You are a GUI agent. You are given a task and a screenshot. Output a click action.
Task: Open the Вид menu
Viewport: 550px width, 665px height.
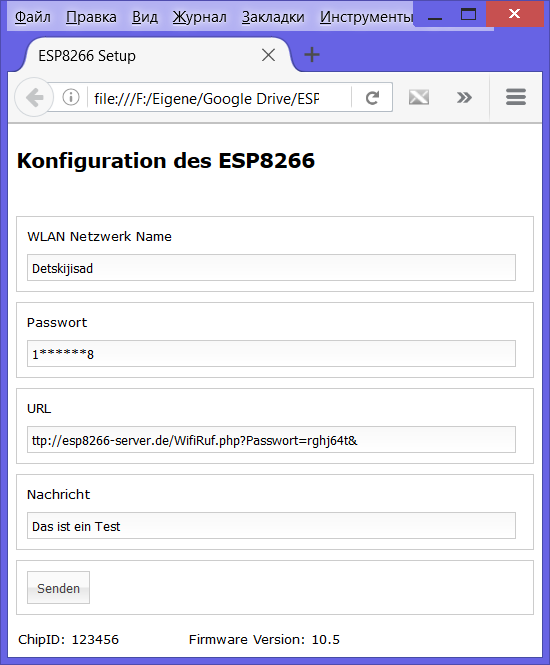click(x=145, y=17)
